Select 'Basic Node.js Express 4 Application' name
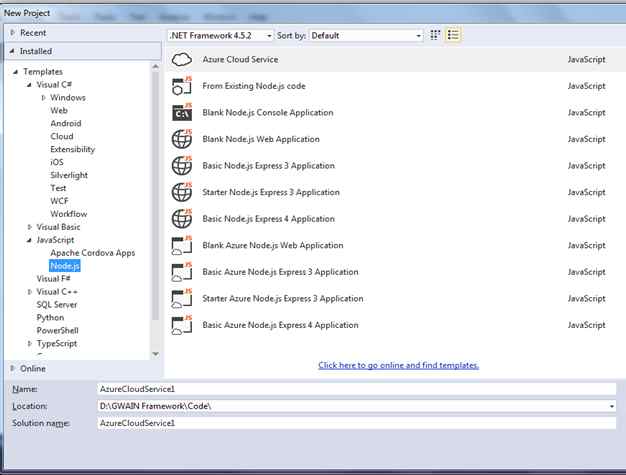Viewport: 626px width, 475px height. point(269,219)
